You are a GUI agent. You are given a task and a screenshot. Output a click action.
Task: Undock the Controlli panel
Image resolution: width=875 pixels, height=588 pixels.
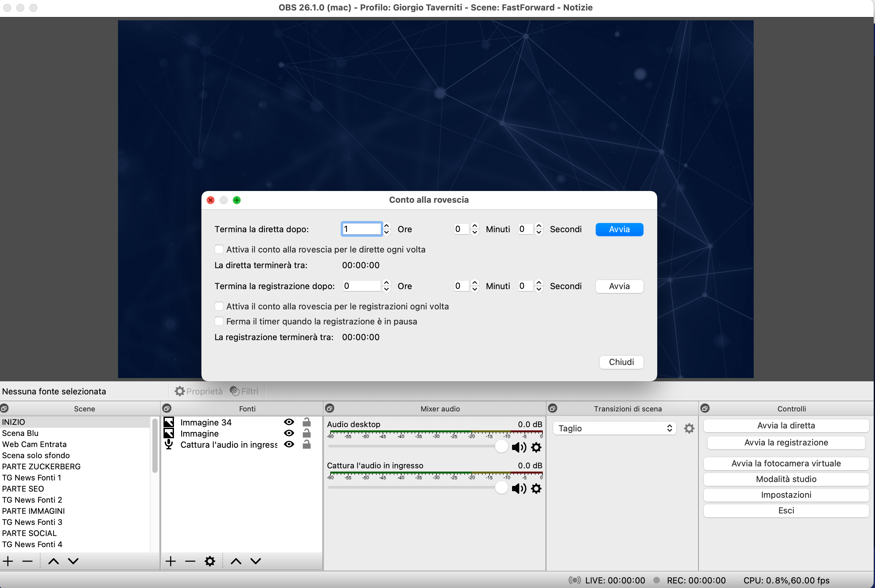point(705,408)
